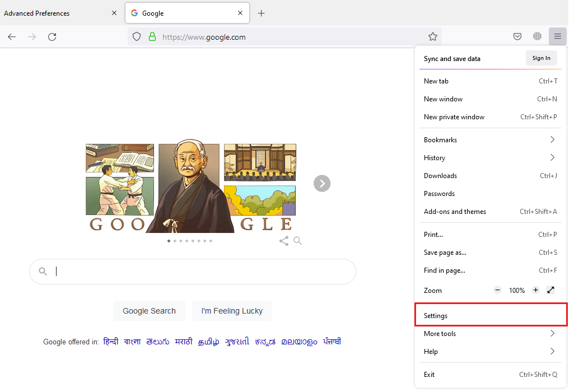Image resolution: width=574 pixels, height=392 pixels.
Task: Zoom in with the plus button
Action: [x=535, y=290]
